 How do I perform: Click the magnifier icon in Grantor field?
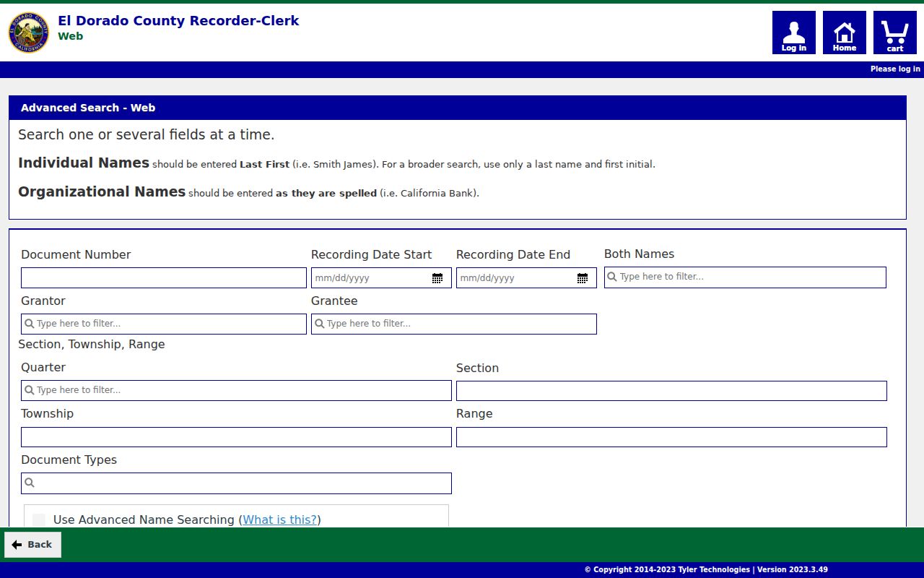pyautogui.click(x=30, y=324)
